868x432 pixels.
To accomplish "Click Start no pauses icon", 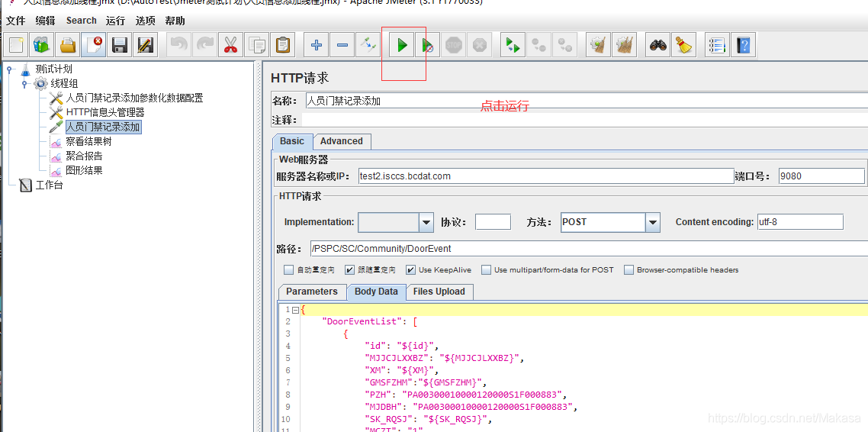I will click(427, 45).
